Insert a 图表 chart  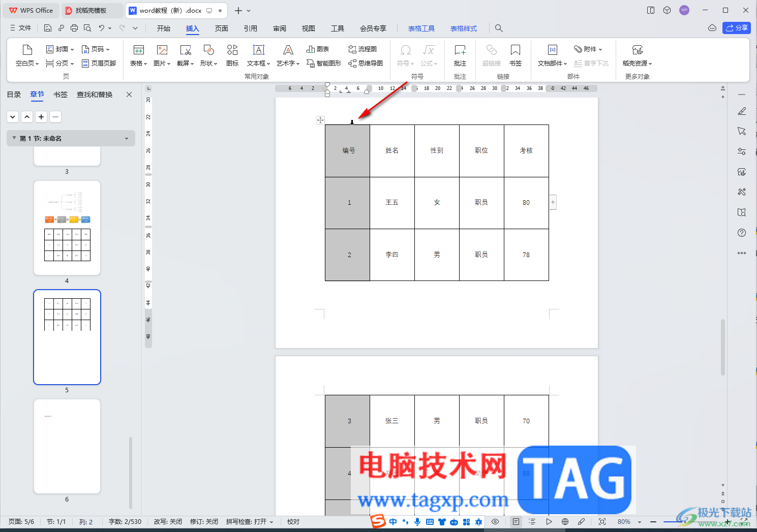pyautogui.click(x=318, y=49)
